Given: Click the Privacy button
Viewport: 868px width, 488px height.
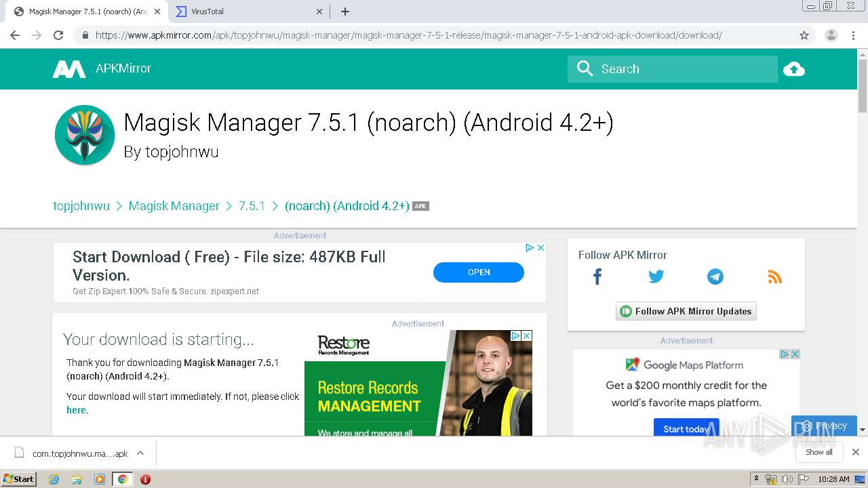Looking at the screenshot, I should 825,426.
